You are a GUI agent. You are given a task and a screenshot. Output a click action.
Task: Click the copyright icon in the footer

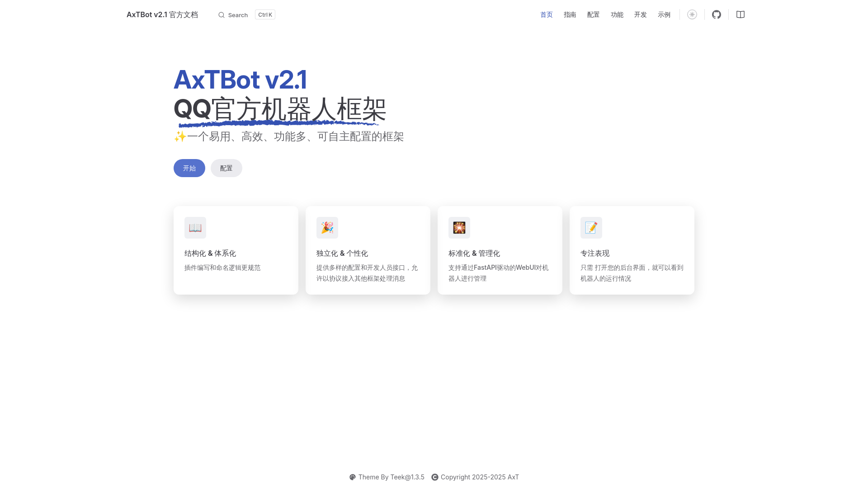pyautogui.click(x=435, y=477)
